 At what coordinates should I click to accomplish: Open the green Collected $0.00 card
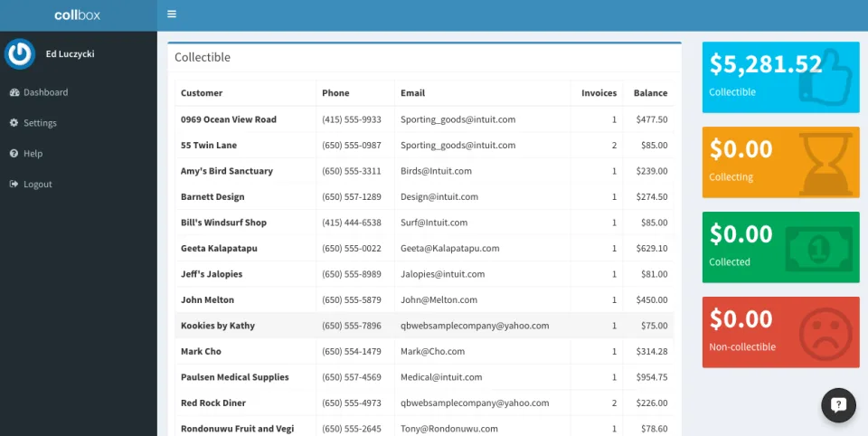pyautogui.click(x=781, y=247)
